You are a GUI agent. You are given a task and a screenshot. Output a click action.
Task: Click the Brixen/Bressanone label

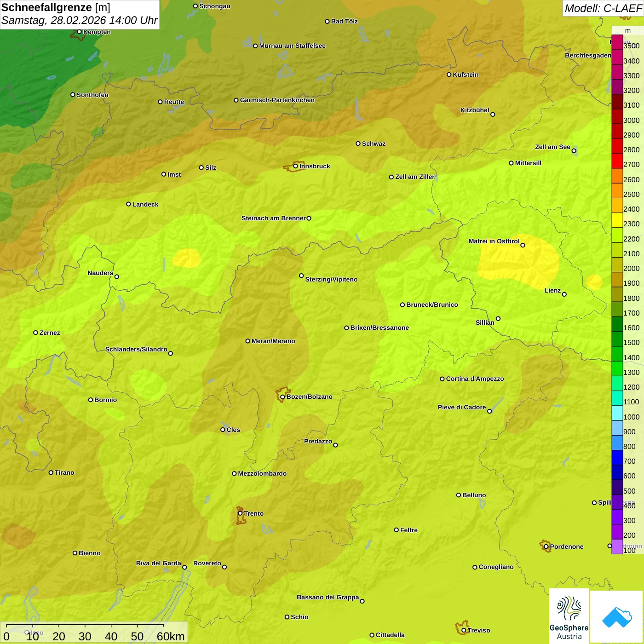(x=379, y=328)
